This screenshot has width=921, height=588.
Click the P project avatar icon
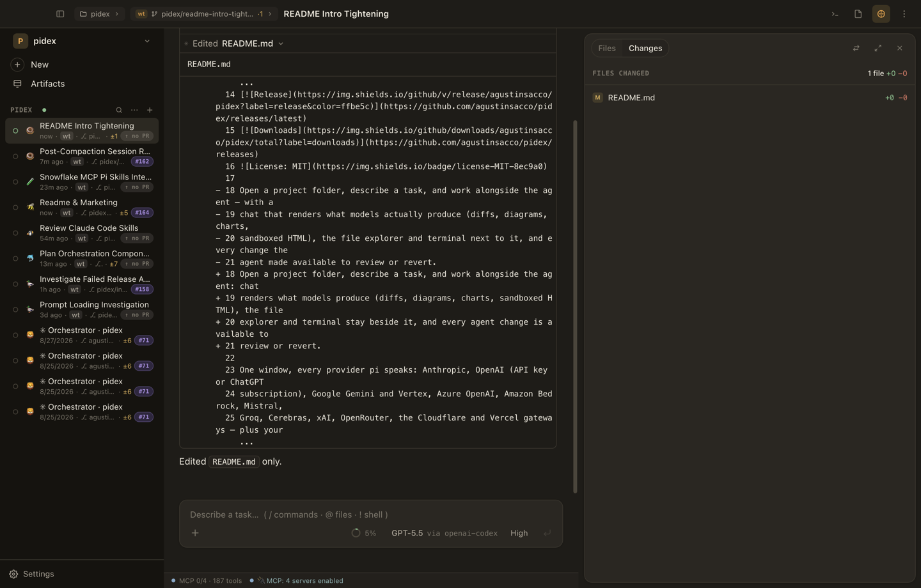click(x=20, y=41)
